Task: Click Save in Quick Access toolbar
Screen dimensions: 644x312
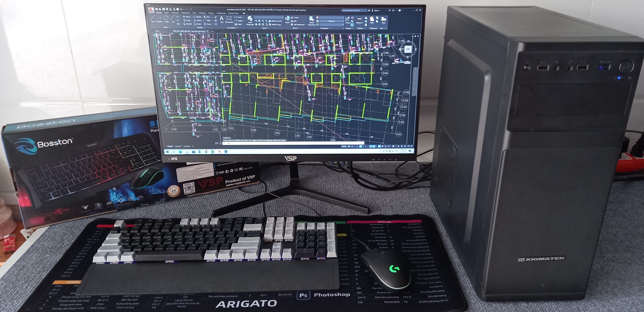Action: (x=164, y=9)
